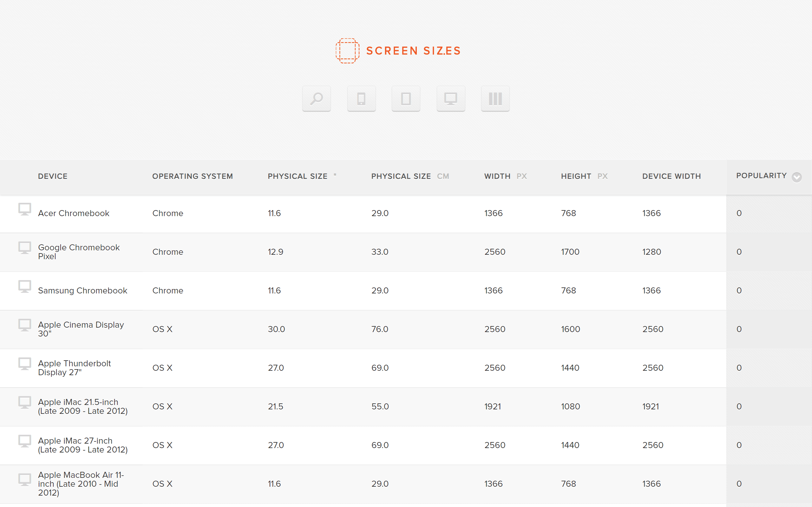Filter by tablet devices icon
The image size is (812, 507).
pyautogui.click(x=406, y=99)
